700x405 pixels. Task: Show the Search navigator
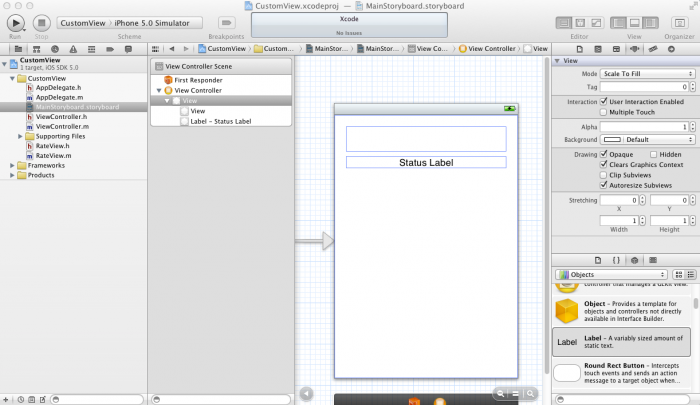55,49
